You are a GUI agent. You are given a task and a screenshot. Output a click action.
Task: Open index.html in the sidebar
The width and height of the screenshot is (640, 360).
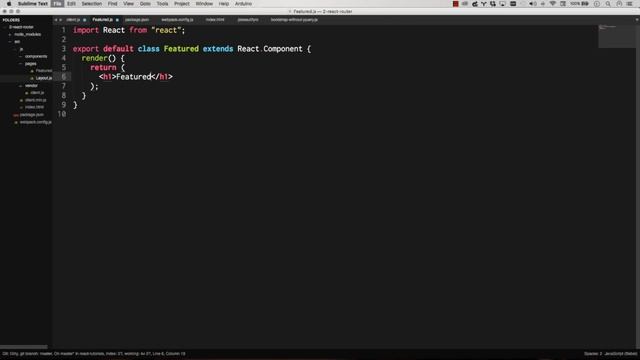(34, 107)
